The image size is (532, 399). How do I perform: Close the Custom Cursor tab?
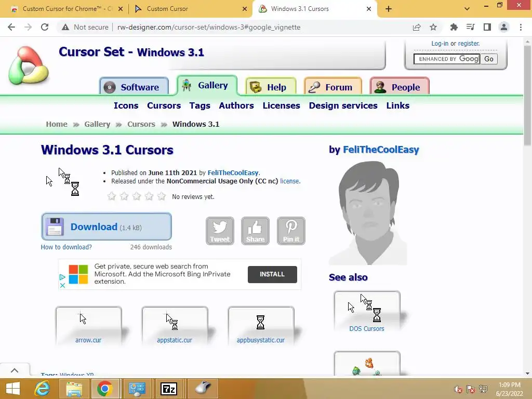point(245,9)
